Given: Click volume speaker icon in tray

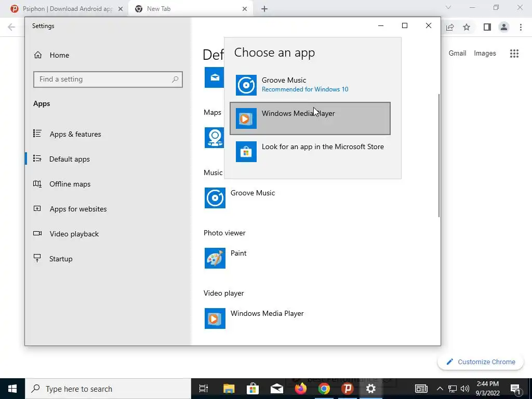Looking at the screenshot, I should click(x=465, y=389).
